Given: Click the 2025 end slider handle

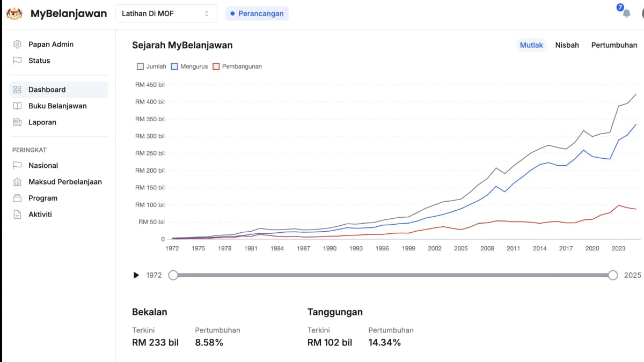Looking at the screenshot, I should tap(613, 275).
